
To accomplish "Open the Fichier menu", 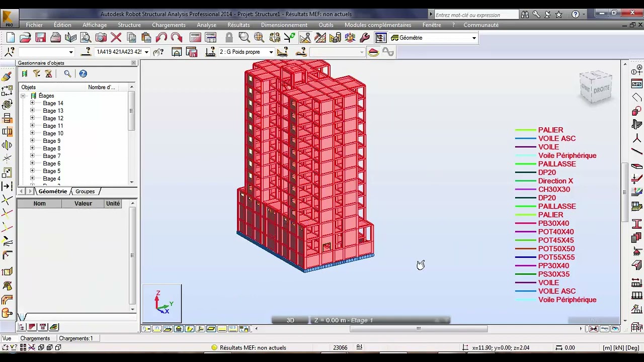I will click(34, 25).
